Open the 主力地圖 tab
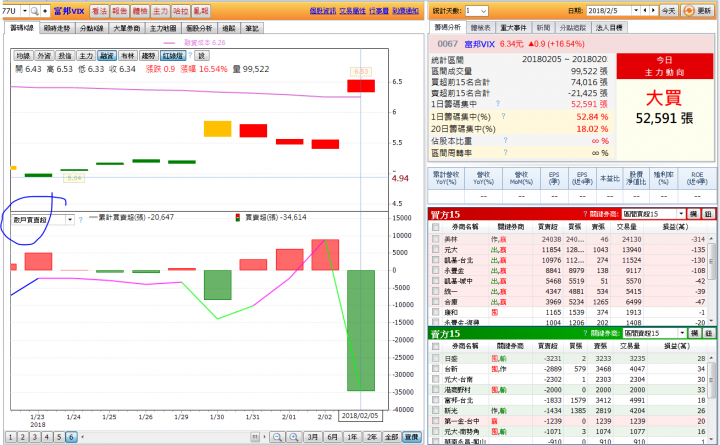 tap(163, 28)
